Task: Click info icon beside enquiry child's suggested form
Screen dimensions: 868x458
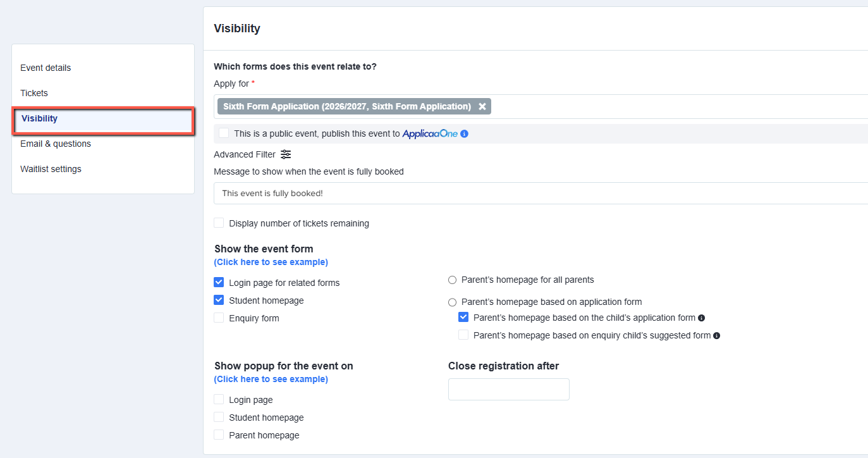Action: coord(716,336)
